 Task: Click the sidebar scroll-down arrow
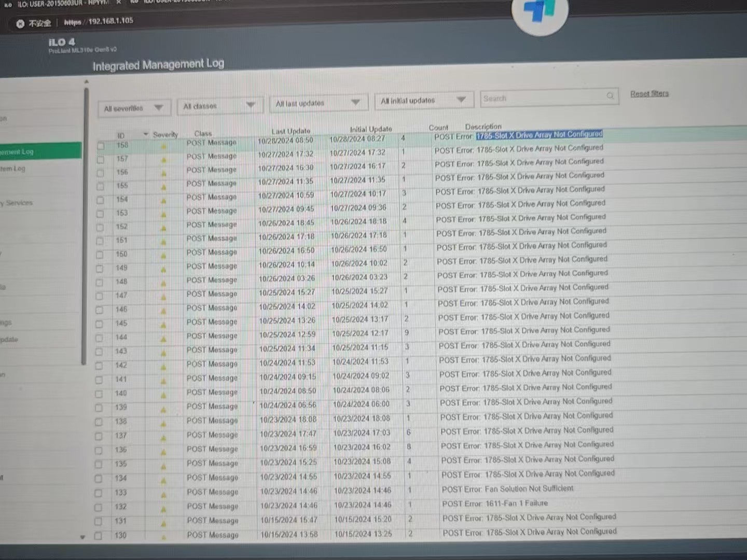click(x=82, y=537)
